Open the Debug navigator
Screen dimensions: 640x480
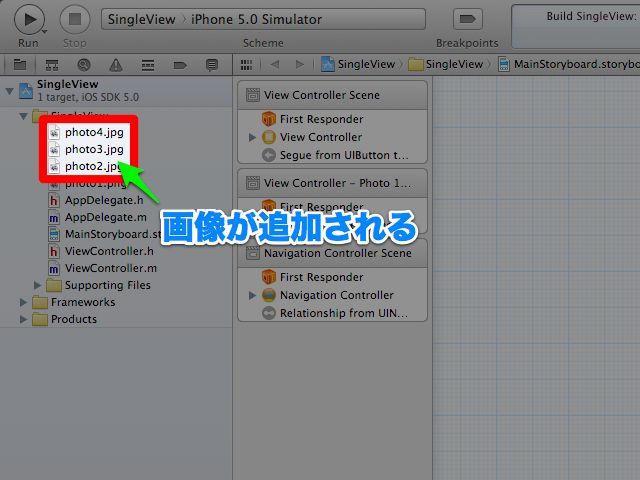148,64
